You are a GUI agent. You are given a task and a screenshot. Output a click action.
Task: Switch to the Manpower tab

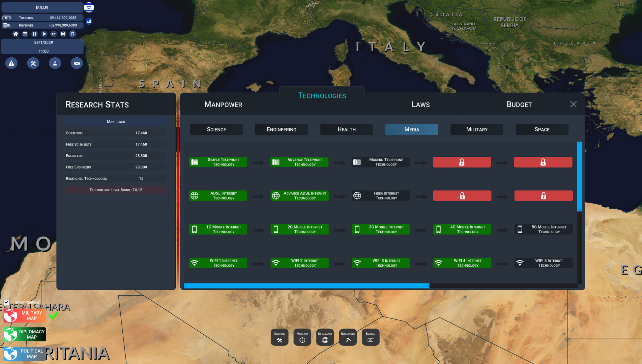[223, 104]
